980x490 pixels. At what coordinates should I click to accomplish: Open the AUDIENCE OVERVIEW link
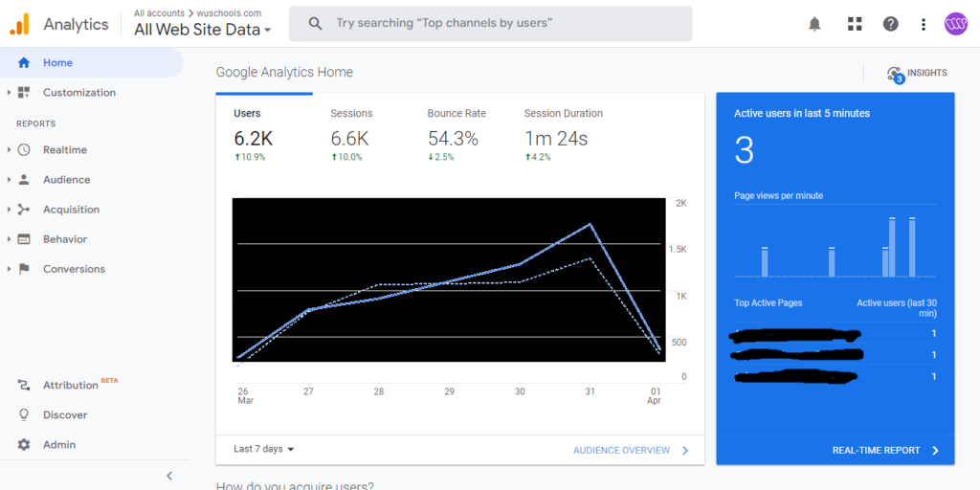click(621, 450)
